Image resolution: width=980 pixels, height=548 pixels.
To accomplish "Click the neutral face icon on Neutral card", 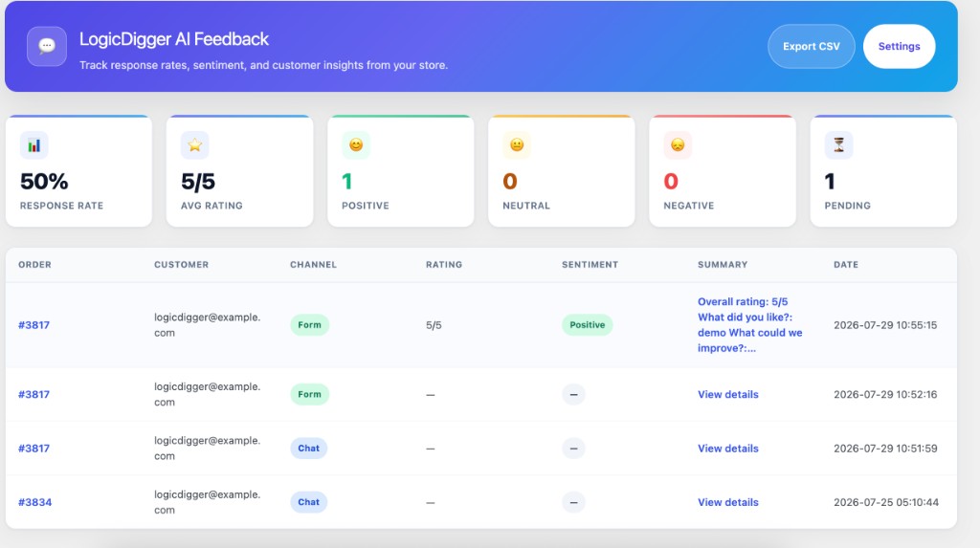I will [x=517, y=145].
